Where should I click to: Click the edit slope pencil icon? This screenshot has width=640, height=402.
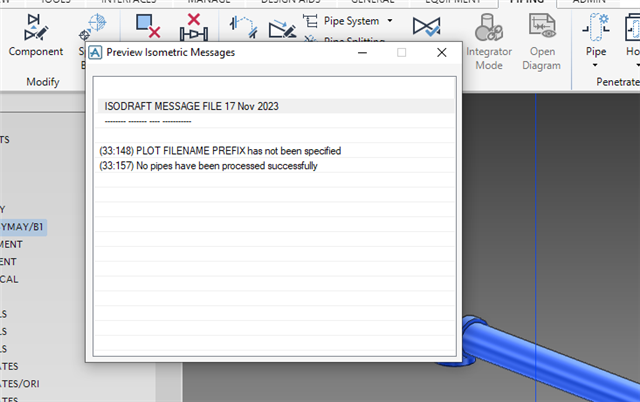click(x=282, y=29)
